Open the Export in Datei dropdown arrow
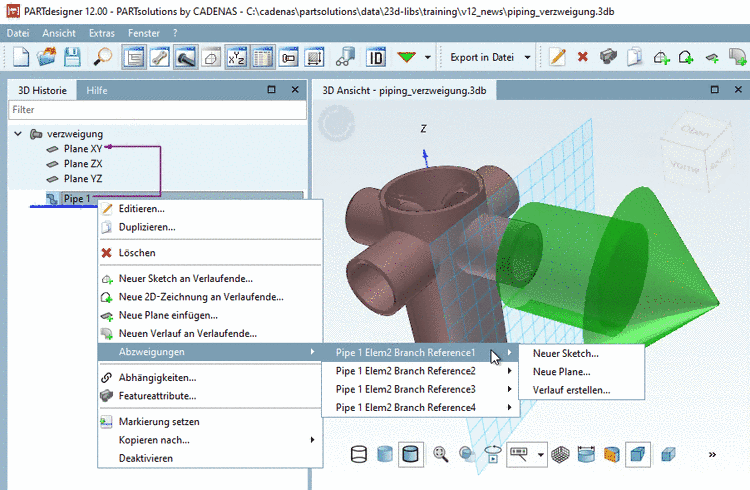The height and width of the screenshot is (490, 750). point(528,57)
